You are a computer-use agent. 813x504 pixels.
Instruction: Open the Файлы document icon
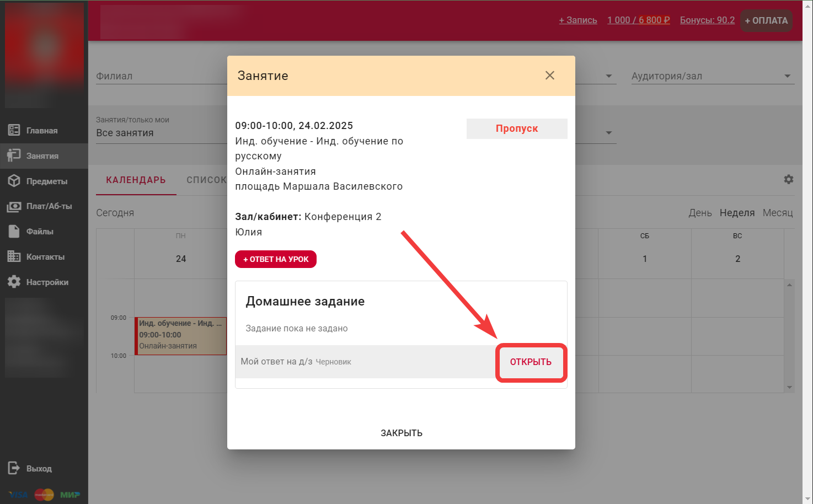[x=14, y=232]
